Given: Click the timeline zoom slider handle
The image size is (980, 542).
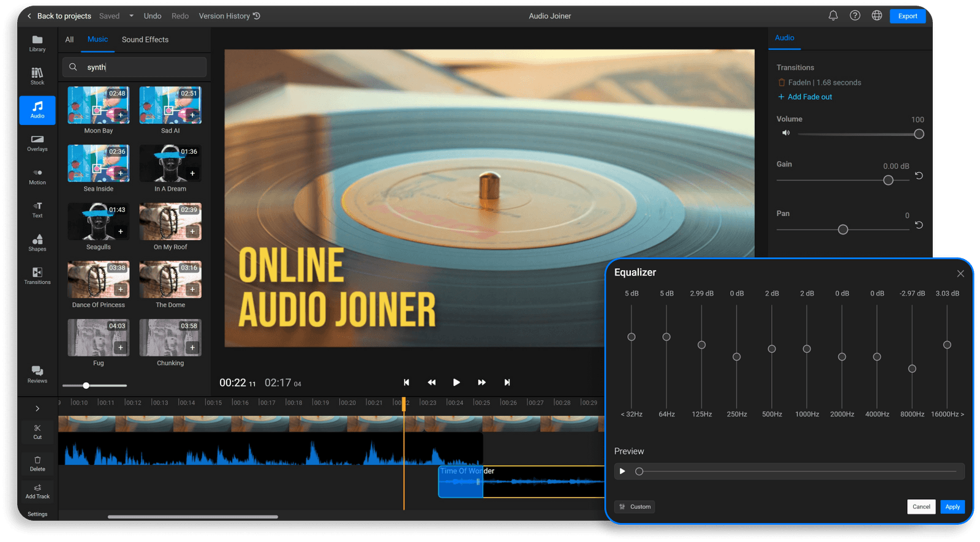Looking at the screenshot, I should click(86, 385).
